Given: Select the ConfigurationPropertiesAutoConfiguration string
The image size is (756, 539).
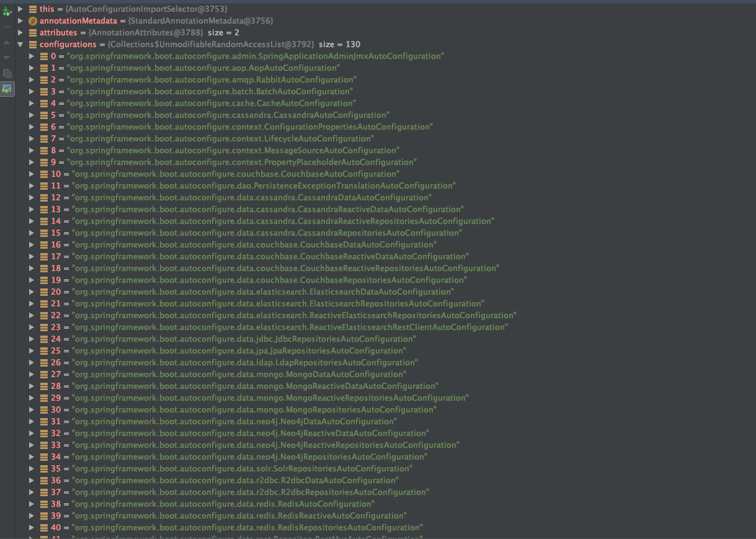Looking at the screenshot, I should click(250, 127).
